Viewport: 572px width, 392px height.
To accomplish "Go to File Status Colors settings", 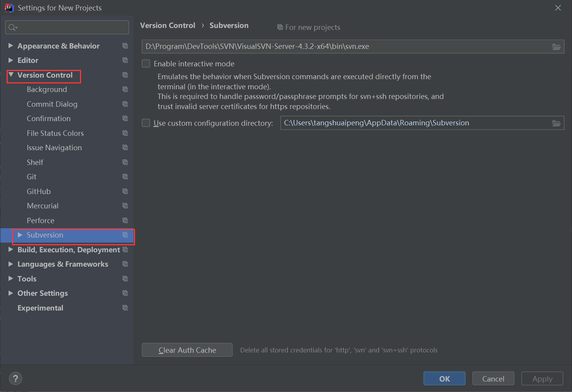I will [x=55, y=134].
